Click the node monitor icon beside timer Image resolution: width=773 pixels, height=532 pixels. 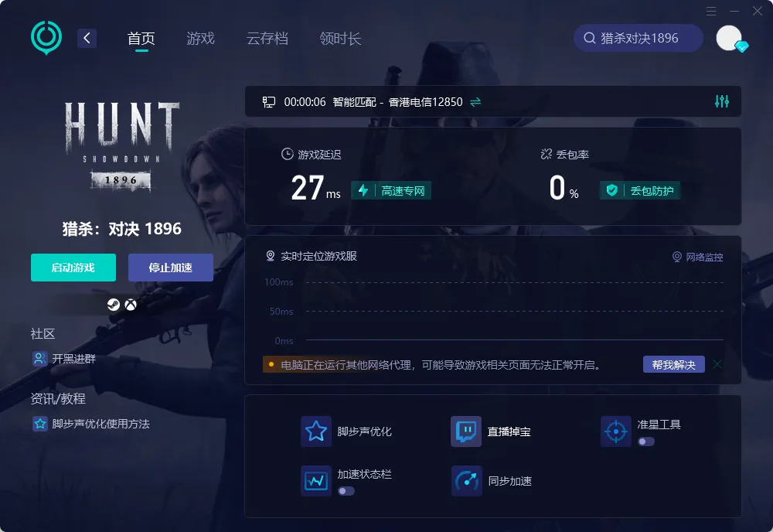point(269,102)
